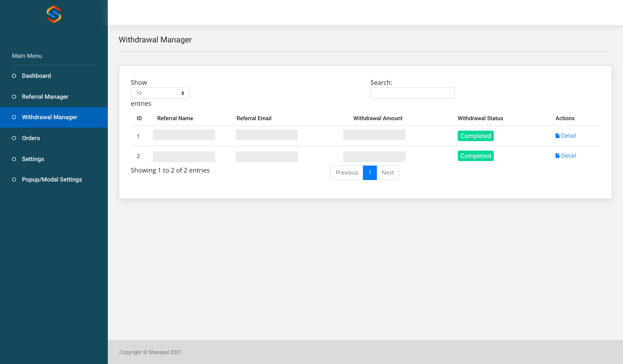Go to Referral Manager menu item
623x364 pixels.
coord(45,97)
